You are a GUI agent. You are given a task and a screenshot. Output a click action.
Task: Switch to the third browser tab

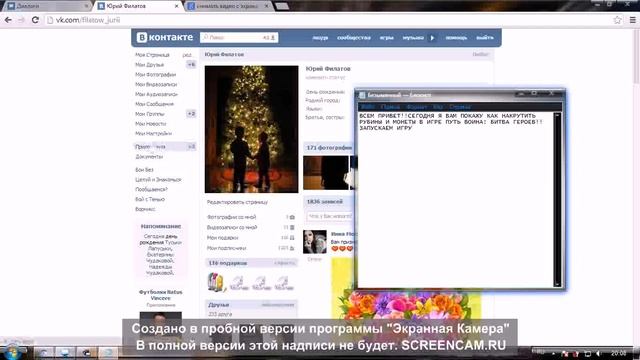click(229, 6)
